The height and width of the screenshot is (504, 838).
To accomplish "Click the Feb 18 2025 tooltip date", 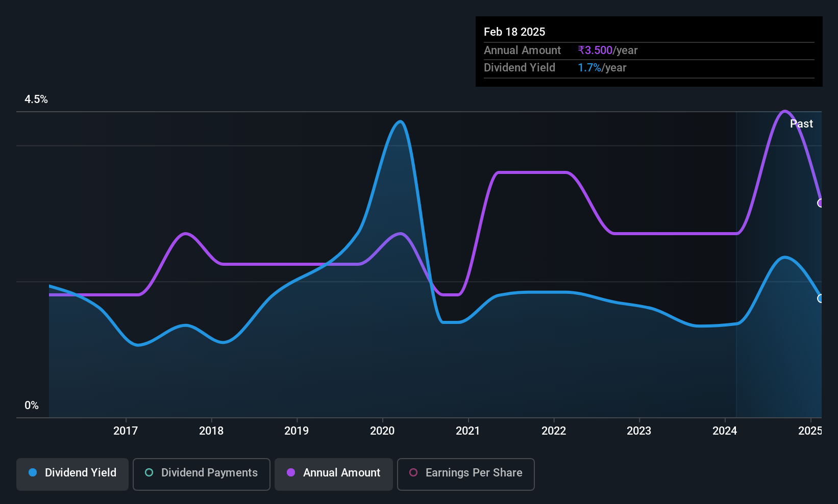I will 514,32.
